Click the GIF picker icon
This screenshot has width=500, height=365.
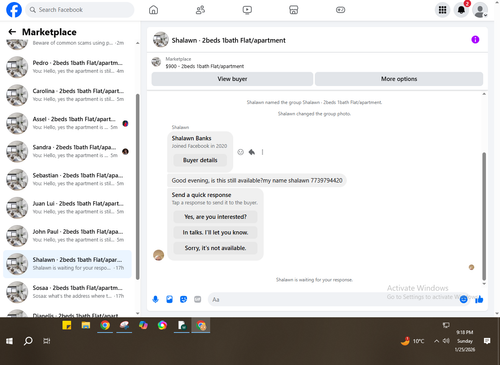click(x=198, y=299)
